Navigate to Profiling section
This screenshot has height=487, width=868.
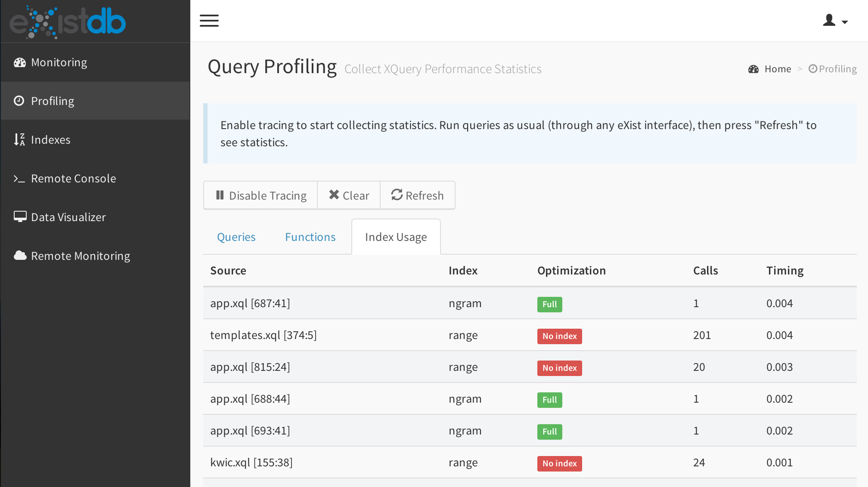pos(96,101)
